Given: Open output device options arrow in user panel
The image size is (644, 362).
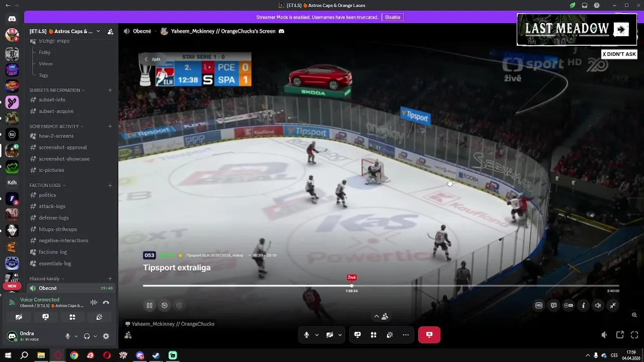Looking at the screenshot, I should tap(95, 336).
